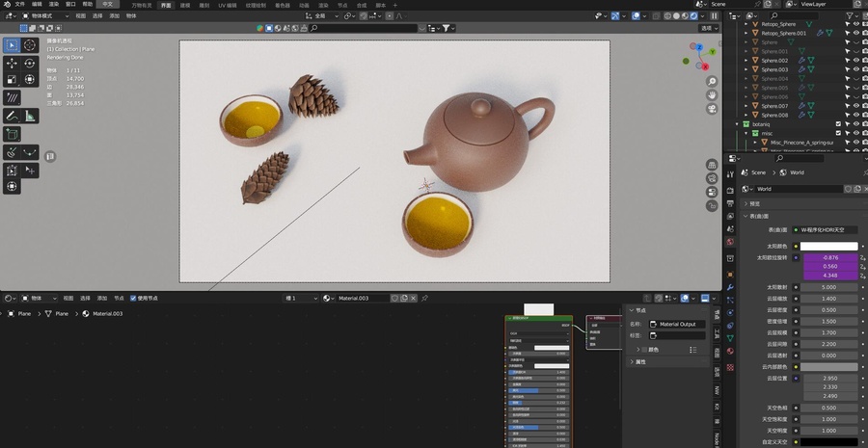
Task: Switch to the UV 编辑 workspace tab
Action: [x=227, y=5]
